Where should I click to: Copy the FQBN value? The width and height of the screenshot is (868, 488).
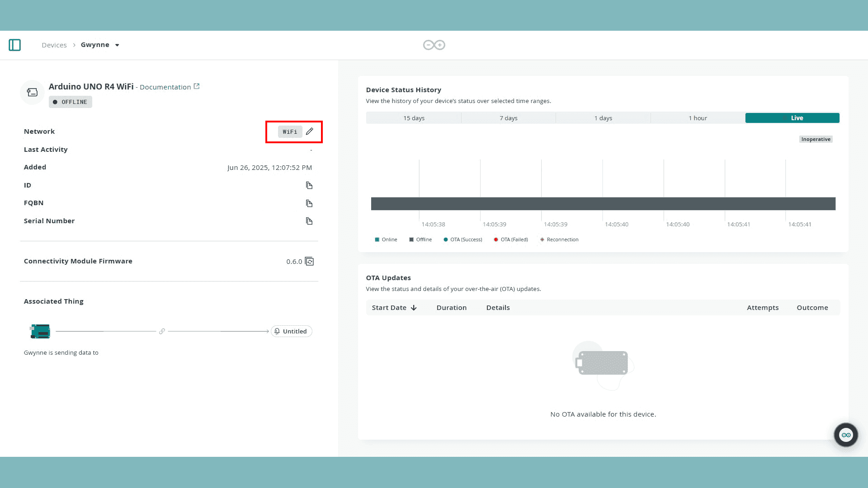point(309,203)
